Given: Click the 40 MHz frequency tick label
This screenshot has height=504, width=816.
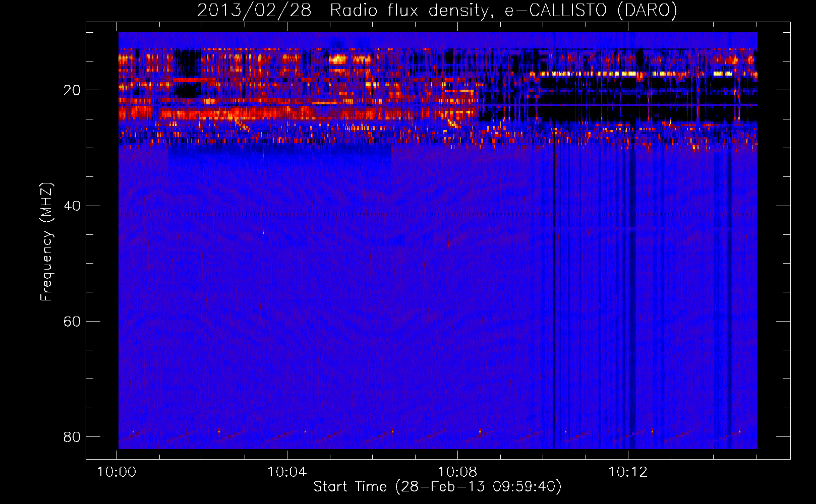Looking at the screenshot, I should pos(72,206).
